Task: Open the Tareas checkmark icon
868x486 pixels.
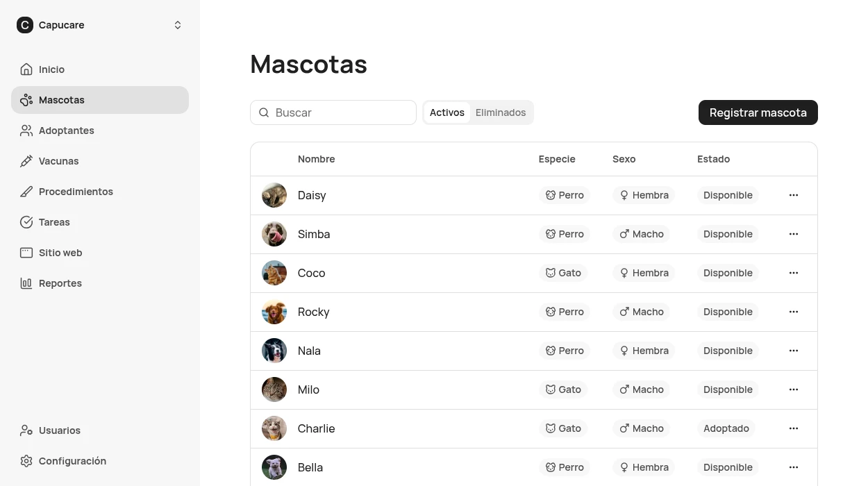Action: click(26, 222)
